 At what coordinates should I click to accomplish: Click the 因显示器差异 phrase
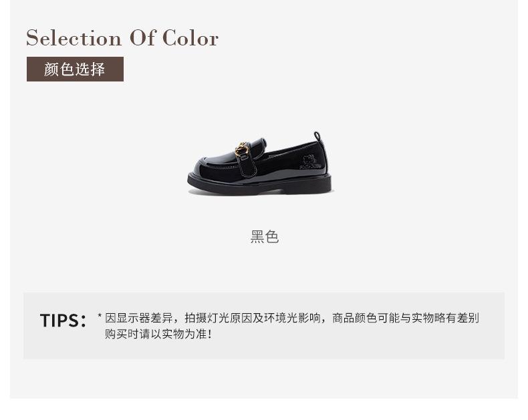(139, 318)
